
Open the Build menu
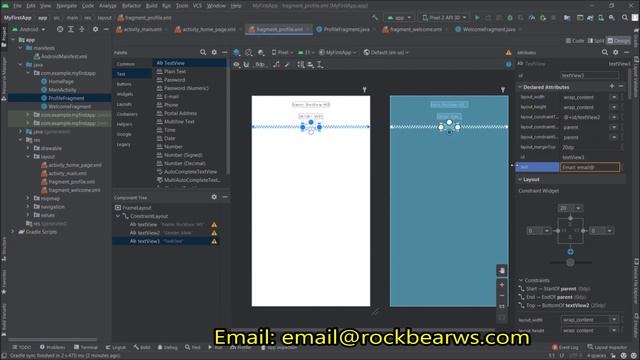(151, 6)
